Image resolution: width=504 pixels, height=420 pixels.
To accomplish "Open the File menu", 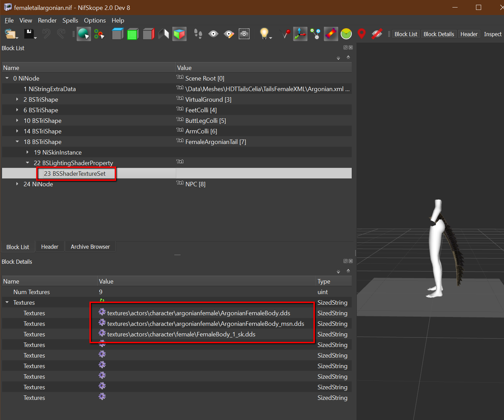I will pos(9,20).
